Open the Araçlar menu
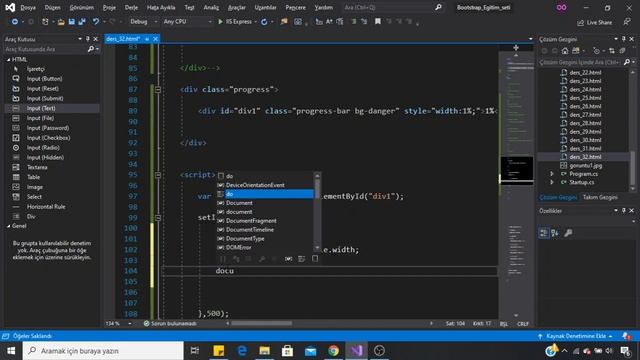640x360 pixels. (237, 7)
